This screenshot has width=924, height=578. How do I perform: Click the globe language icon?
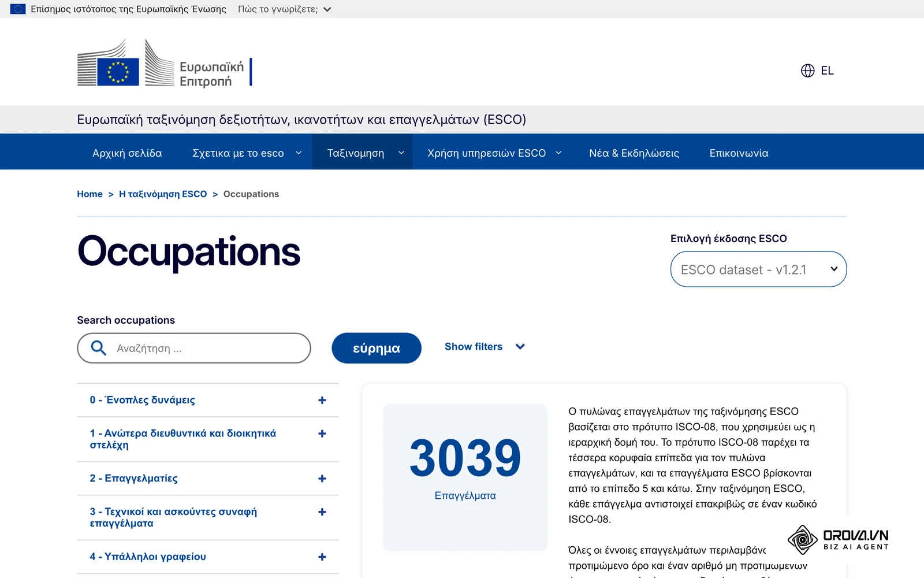pyautogui.click(x=807, y=71)
